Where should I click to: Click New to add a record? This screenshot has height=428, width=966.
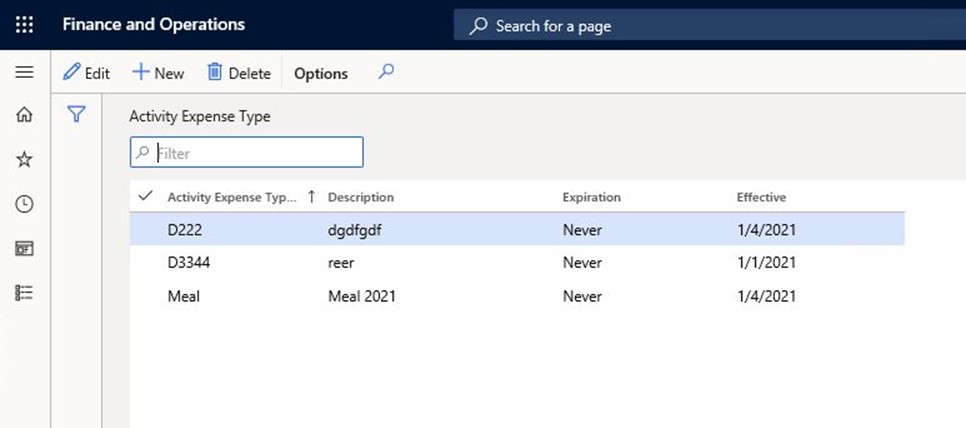pyautogui.click(x=158, y=73)
